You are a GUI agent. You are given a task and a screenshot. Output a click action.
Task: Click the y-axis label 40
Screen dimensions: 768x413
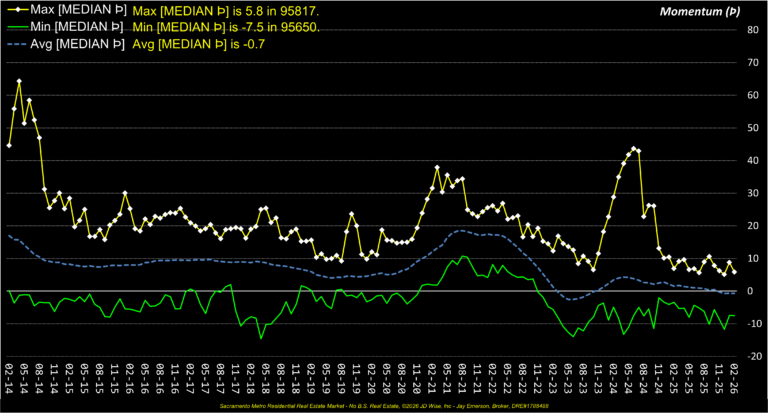tap(753, 160)
